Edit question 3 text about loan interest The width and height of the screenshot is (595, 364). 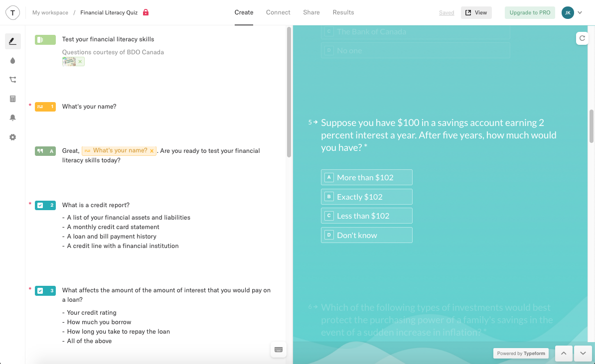pyautogui.click(x=166, y=295)
